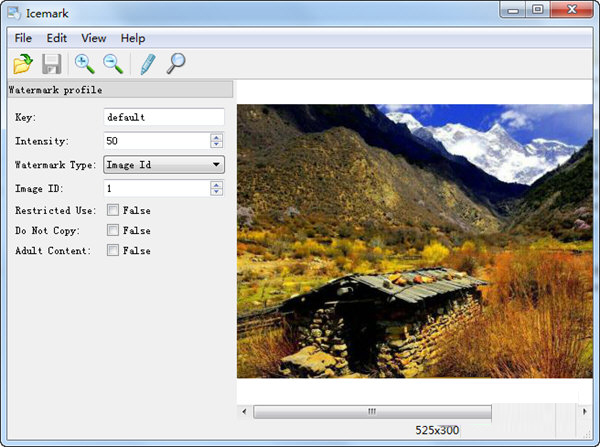The width and height of the screenshot is (600, 447).
Task: Toggle the Do Not Copy checkbox
Action: (x=112, y=230)
